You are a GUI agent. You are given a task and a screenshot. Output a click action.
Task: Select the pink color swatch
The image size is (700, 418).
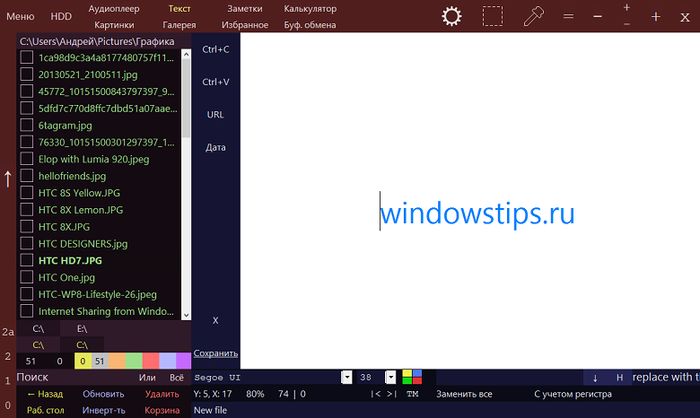click(150, 360)
